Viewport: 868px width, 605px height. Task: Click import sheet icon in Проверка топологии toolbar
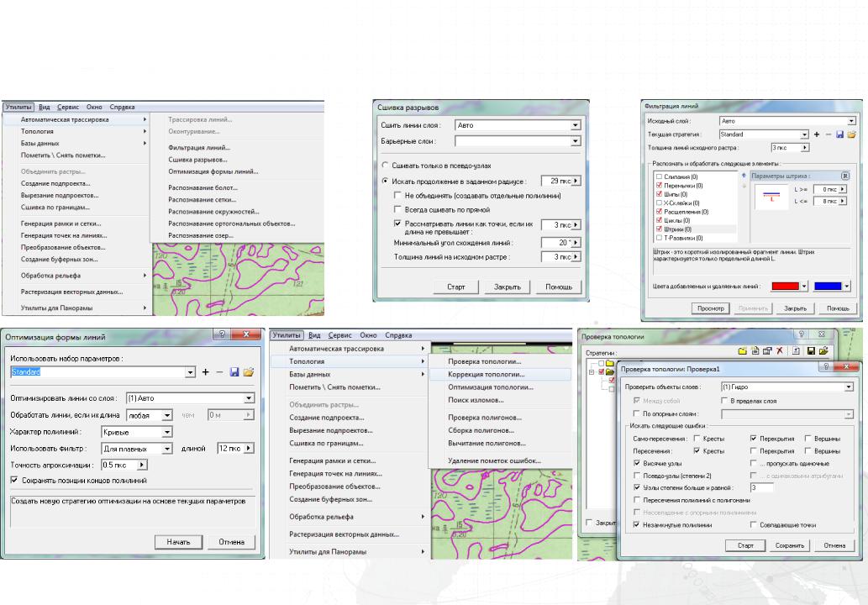click(x=796, y=351)
